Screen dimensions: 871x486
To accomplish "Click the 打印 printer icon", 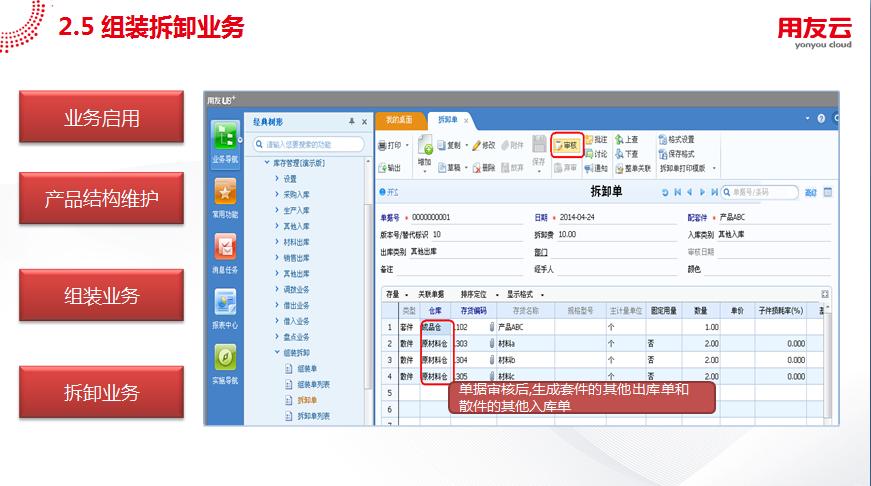I will tap(382, 146).
